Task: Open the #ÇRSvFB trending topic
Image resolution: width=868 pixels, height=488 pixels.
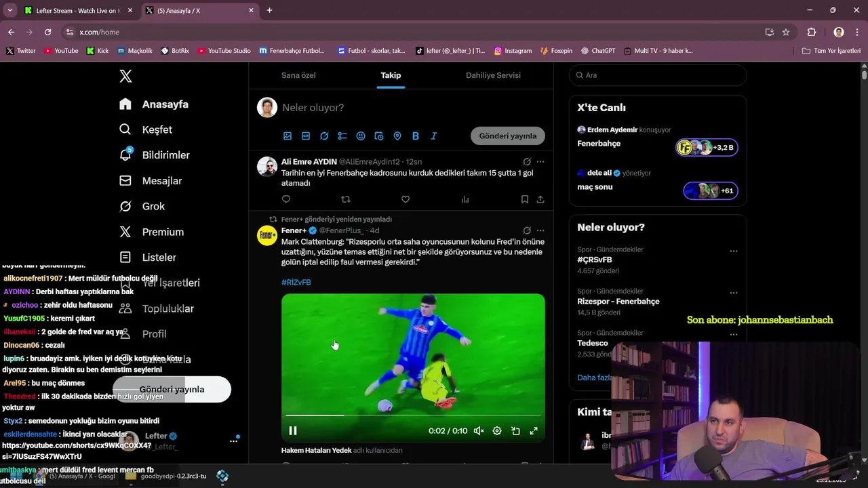Action: pos(595,260)
